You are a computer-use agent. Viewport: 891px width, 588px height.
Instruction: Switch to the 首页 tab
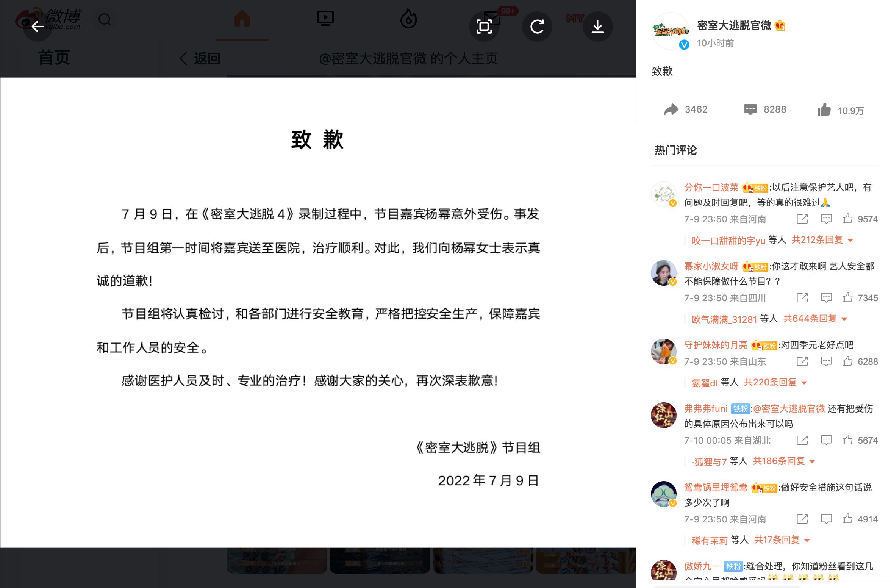click(53, 58)
